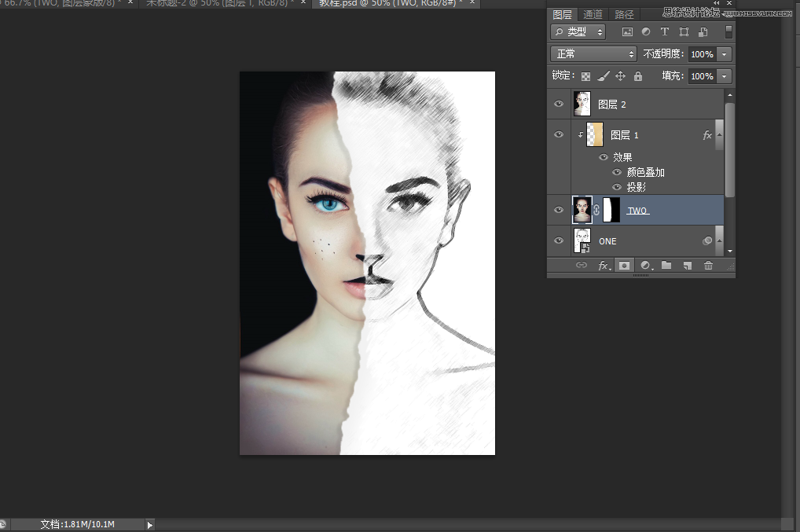The height and width of the screenshot is (532, 800).
Task: Collapse the 图层 1 effects list arrow
Action: pyautogui.click(x=719, y=135)
